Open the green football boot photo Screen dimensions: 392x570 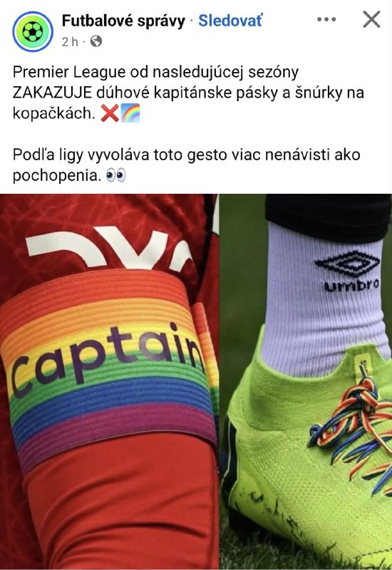306,382
